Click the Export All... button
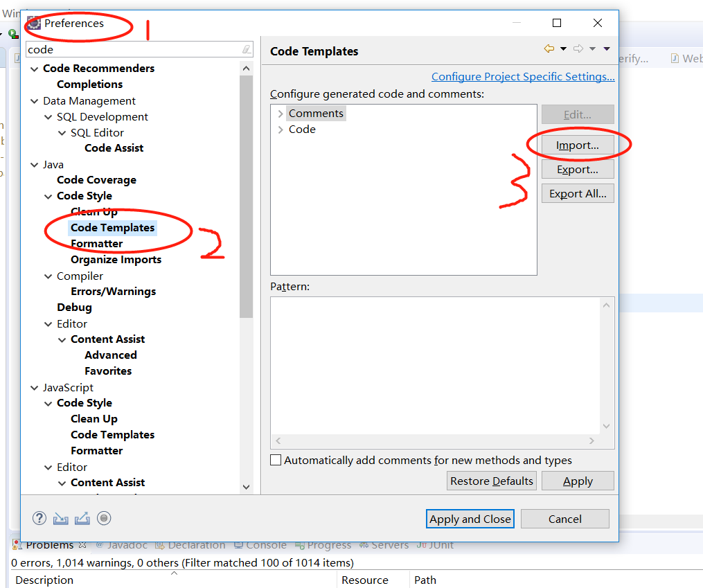The width and height of the screenshot is (703, 588). point(578,194)
